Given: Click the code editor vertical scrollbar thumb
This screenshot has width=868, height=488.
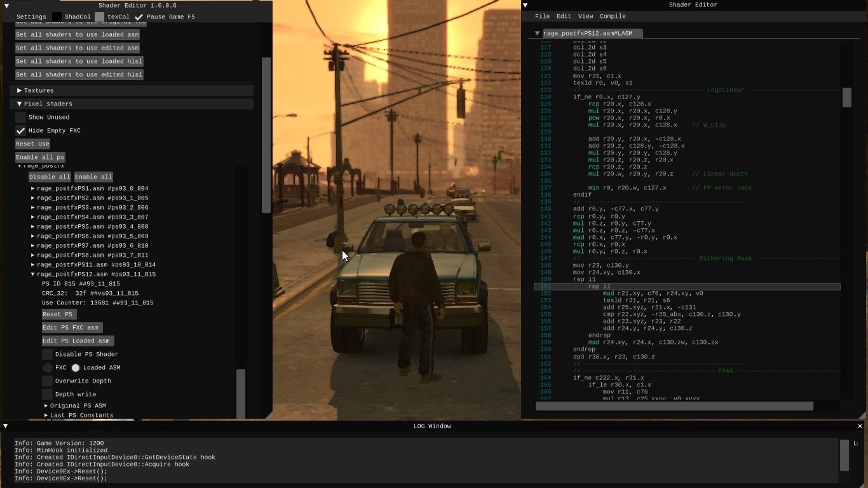Looking at the screenshot, I should point(846,97).
